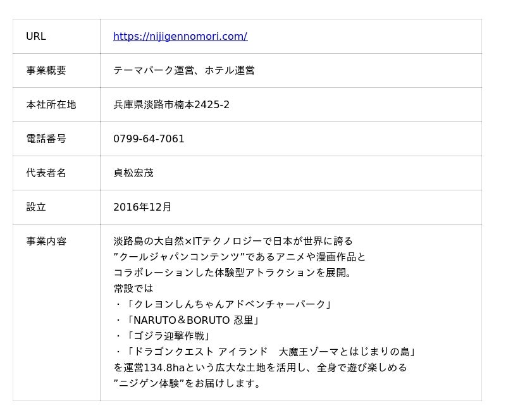Screen dimensions: 506x420
Task: Click the クールジャパンコンテンツ text line
Action: [x=239, y=257]
